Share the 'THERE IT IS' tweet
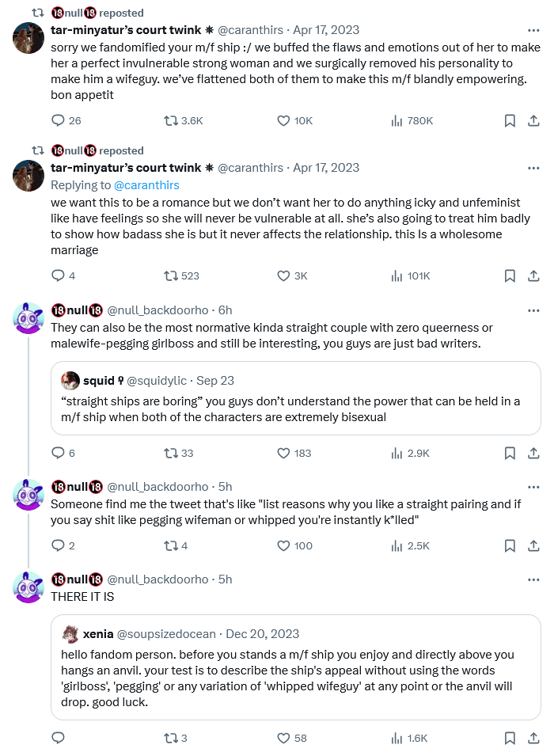 [x=534, y=739]
